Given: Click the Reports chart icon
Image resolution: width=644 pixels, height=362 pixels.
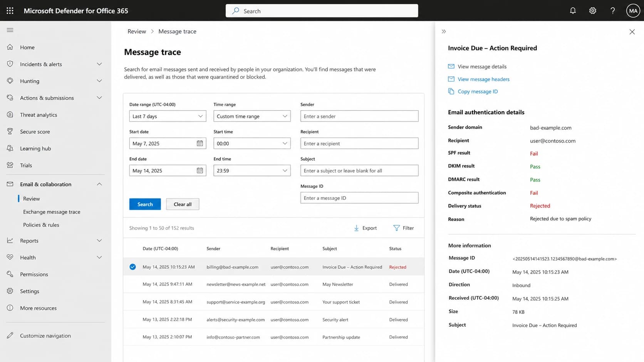Looking at the screenshot, I should [x=10, y=240].
